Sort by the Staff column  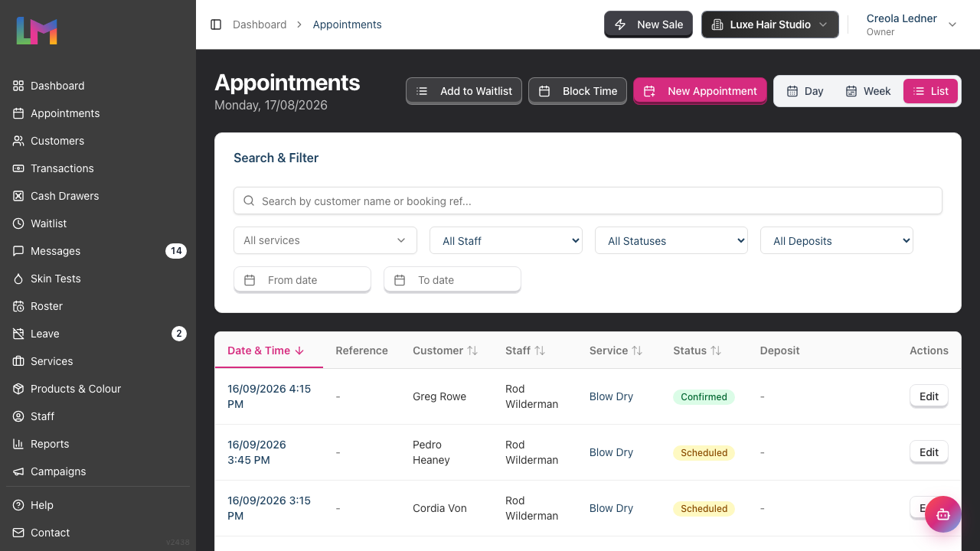tap(525, 350)
